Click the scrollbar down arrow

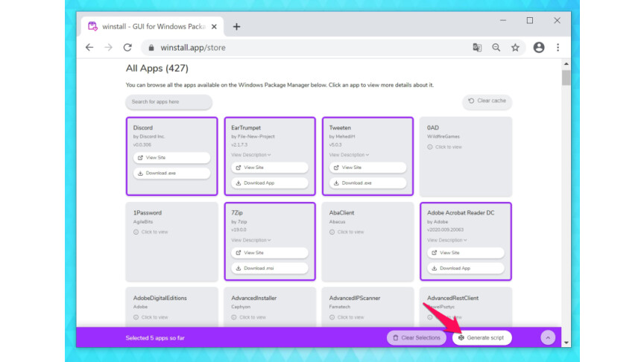(x=566, y=343)
